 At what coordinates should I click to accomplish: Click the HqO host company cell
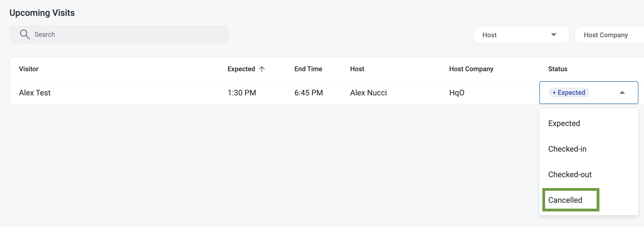click(457, 93)
